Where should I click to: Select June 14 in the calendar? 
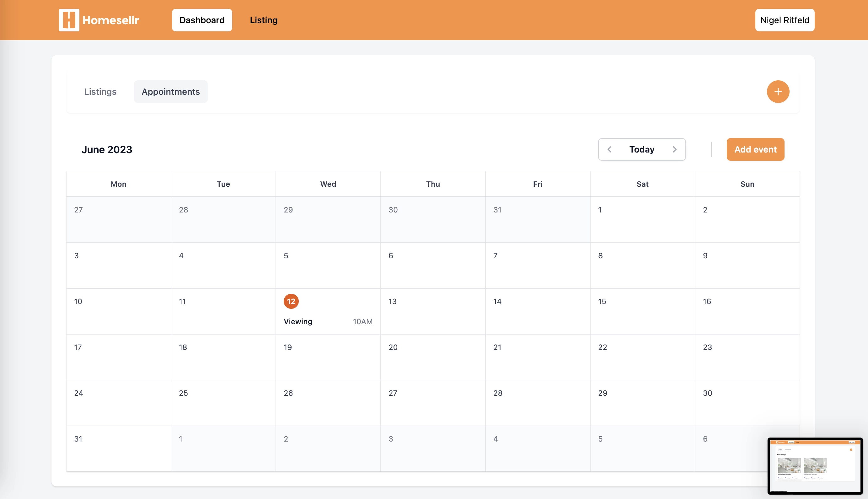537,311
